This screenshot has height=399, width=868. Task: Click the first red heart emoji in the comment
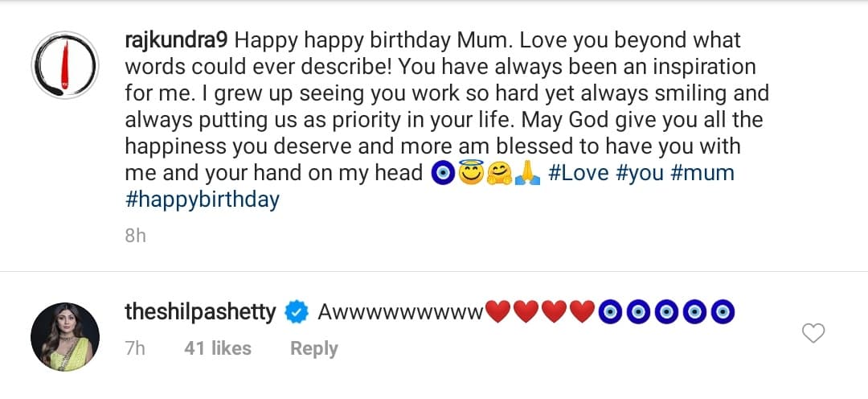pyautogui.click(x=498, y=312)
